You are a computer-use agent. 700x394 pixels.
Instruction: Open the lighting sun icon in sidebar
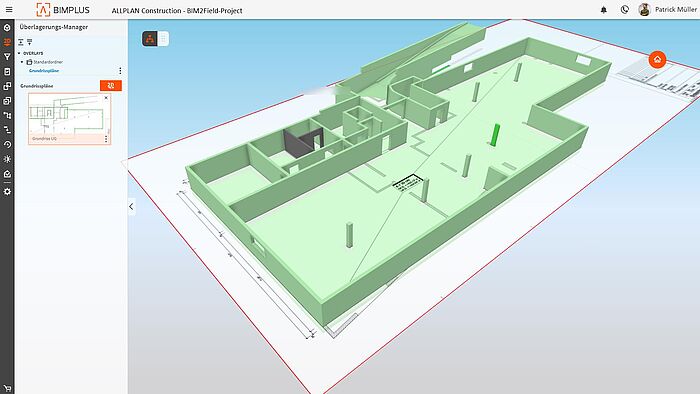pyautogui.click(x=7, y=159)
